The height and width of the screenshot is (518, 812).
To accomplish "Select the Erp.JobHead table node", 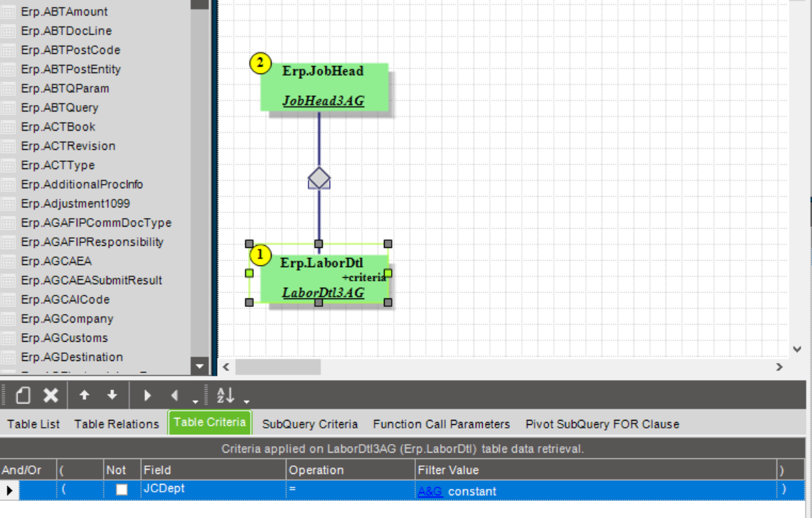I will coord(324,87).
